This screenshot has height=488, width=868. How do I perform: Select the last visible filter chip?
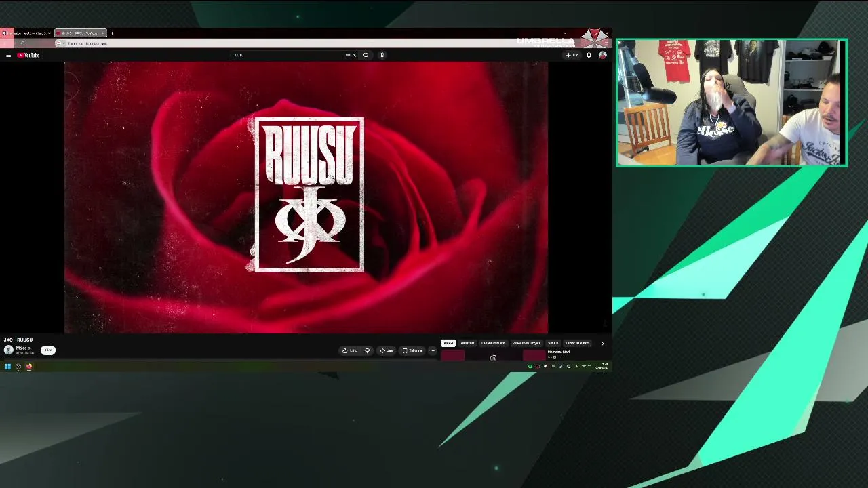tap(578, 343)
